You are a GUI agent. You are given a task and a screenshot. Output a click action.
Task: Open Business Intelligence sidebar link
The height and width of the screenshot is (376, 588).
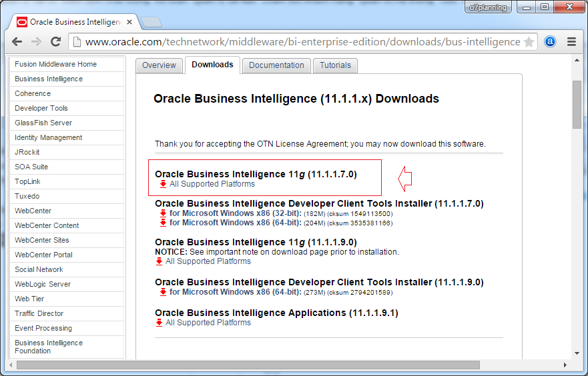(x=67, y=79)
